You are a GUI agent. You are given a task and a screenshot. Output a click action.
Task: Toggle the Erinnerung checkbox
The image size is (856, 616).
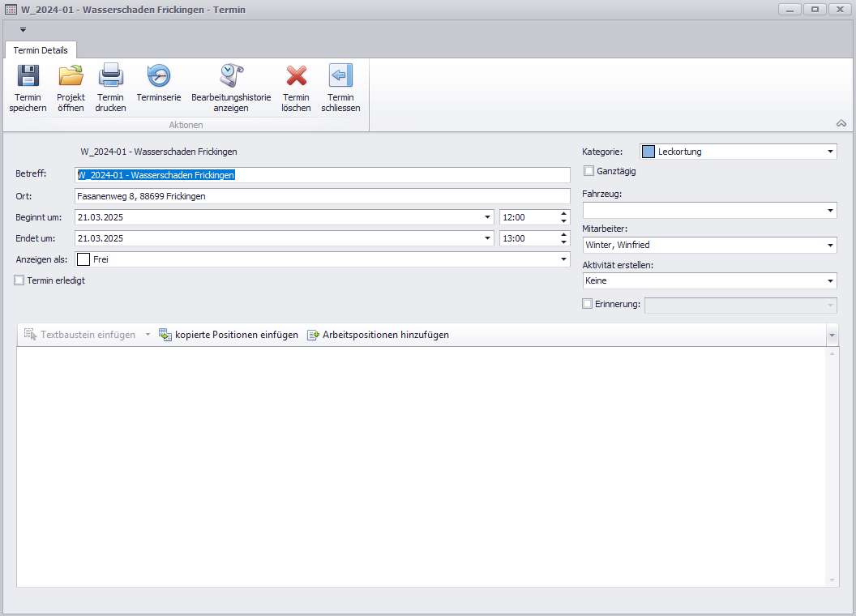588,304
